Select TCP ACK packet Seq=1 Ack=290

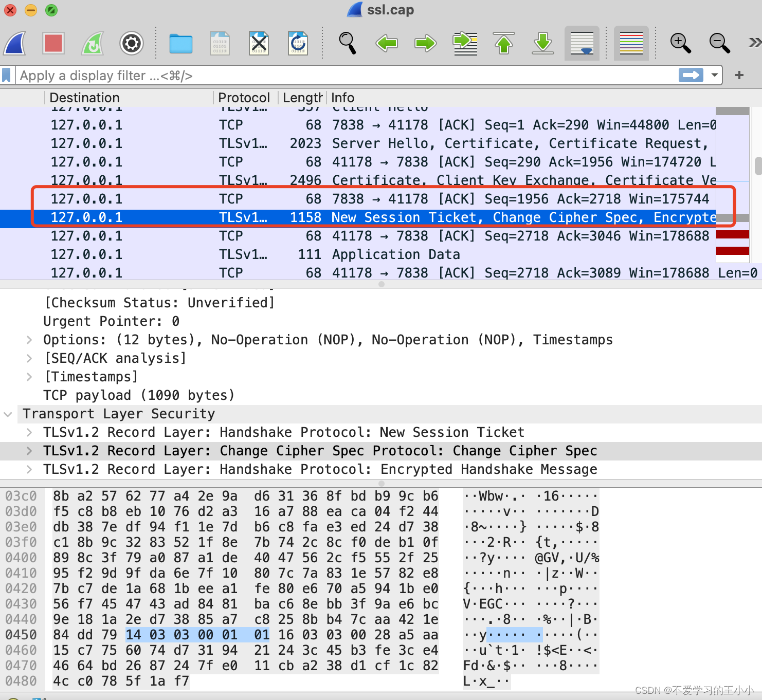coord(358,125)
